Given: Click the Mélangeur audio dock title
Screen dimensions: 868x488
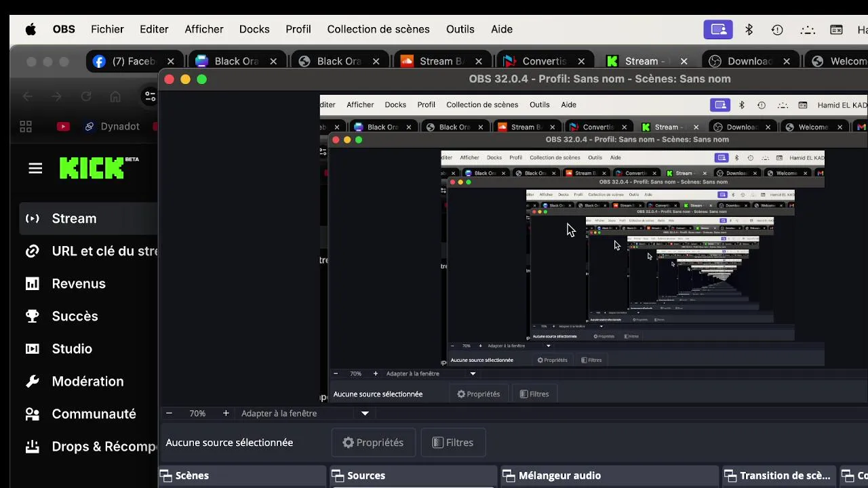Looking at the screenshot, I should point(559,476).
